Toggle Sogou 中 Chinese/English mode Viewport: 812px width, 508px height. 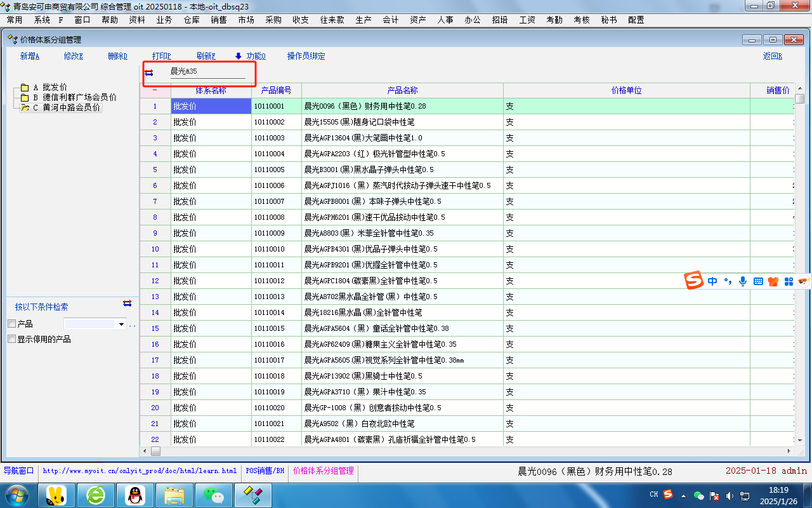click(x=712, y=281)
